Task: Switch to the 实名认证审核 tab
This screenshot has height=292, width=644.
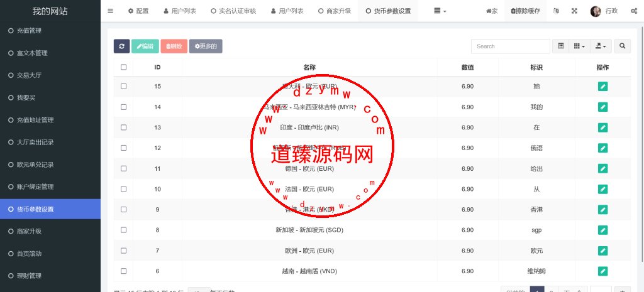Action: [233, 11]
